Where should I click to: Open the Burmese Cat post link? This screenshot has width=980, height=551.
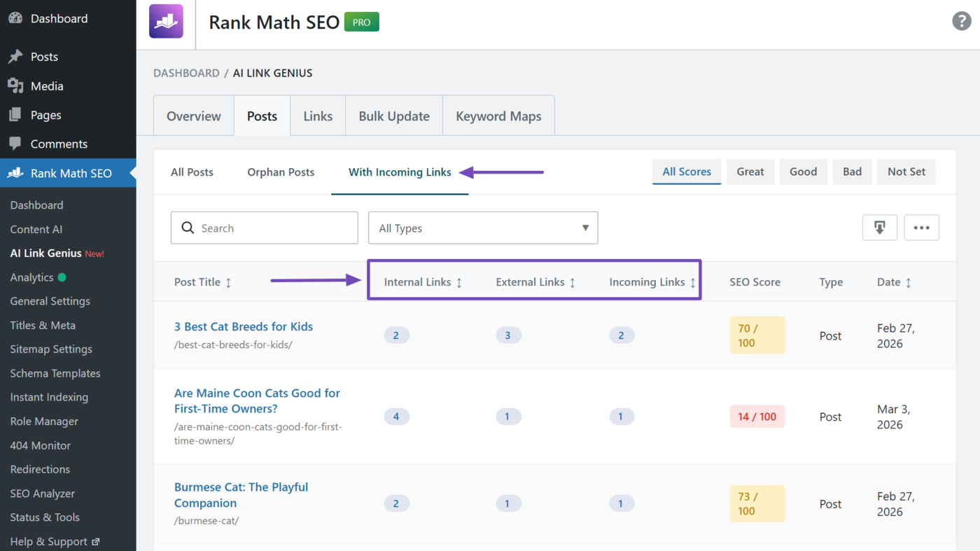241,495
